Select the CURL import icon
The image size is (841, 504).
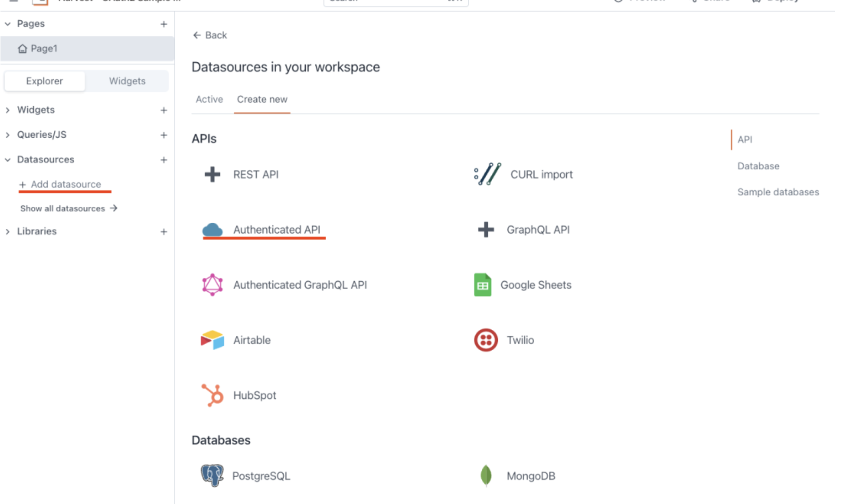pyautogui.click(x=487, y=174)
